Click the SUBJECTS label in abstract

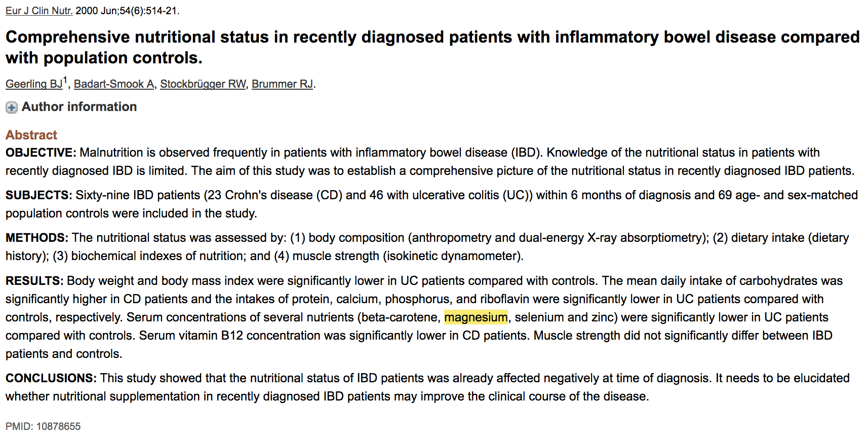(38, 195)
